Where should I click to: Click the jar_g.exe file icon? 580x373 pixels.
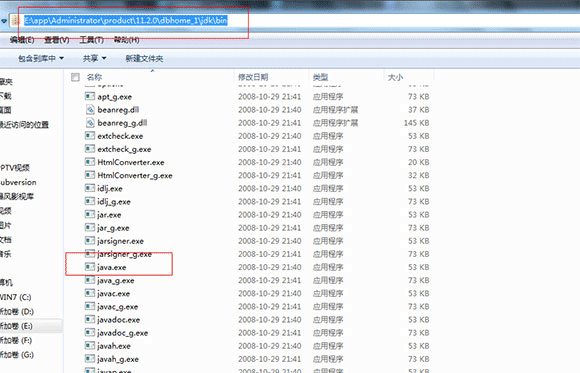[x=90, y=228]
